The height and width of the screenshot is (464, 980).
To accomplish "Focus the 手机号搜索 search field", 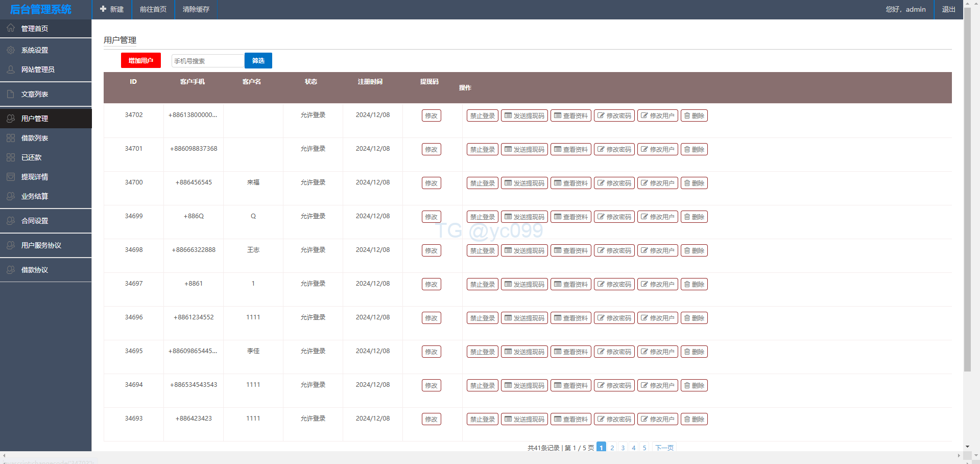I will pyautogui.click(x=207, y=61).
